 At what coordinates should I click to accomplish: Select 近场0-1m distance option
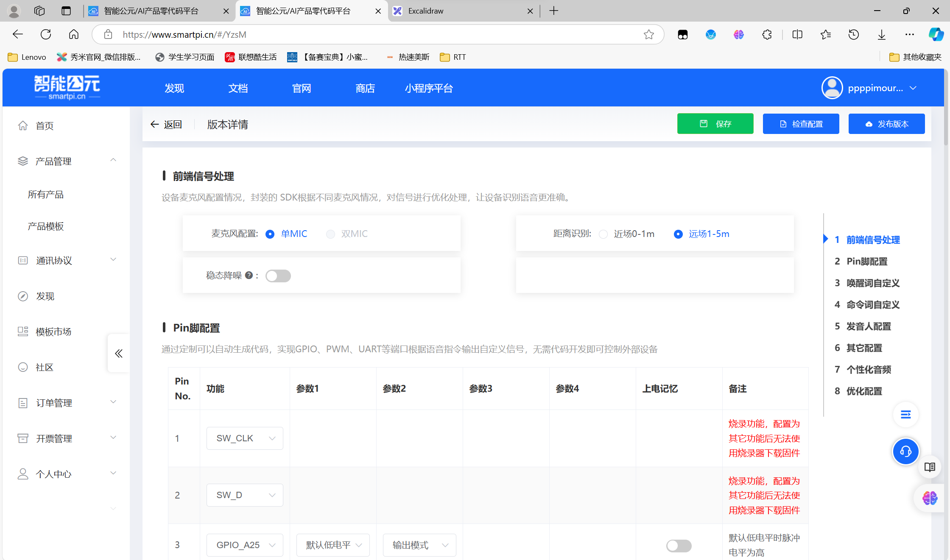pyautogui.click(x=627, y=234)
